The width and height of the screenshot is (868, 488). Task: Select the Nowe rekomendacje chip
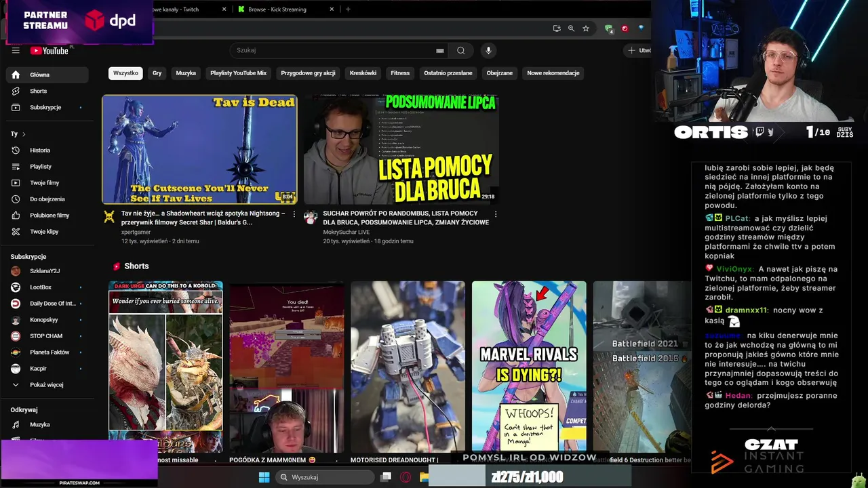(x=553, y=73)
